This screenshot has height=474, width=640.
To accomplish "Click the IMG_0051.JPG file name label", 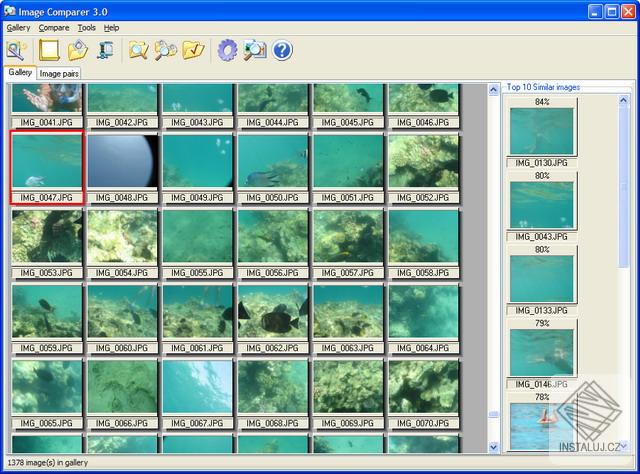I will (x=348, y=198).
